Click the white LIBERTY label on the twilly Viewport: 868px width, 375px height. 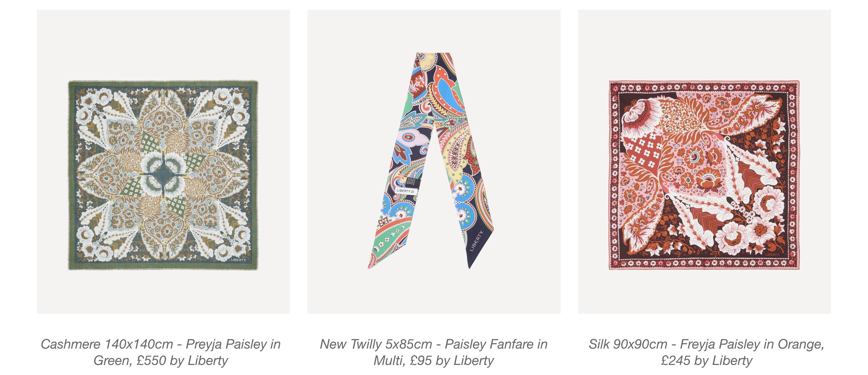point(407,191)
